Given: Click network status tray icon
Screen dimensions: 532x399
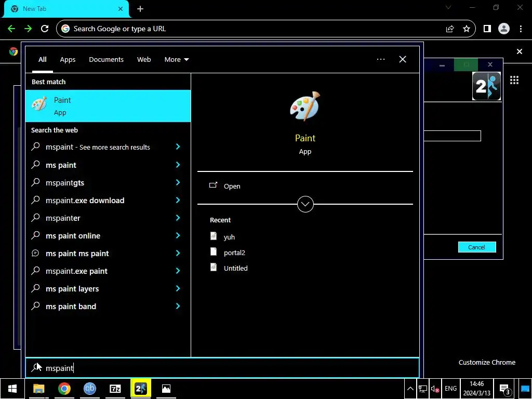Looking at the screenshot, I should pyautogui.click(x=423, y=389).
